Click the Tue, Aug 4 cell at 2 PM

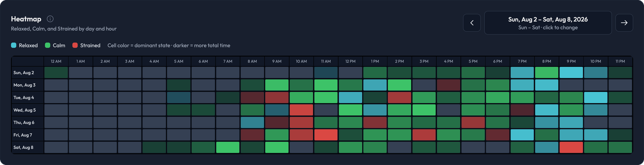coord(400,97)
